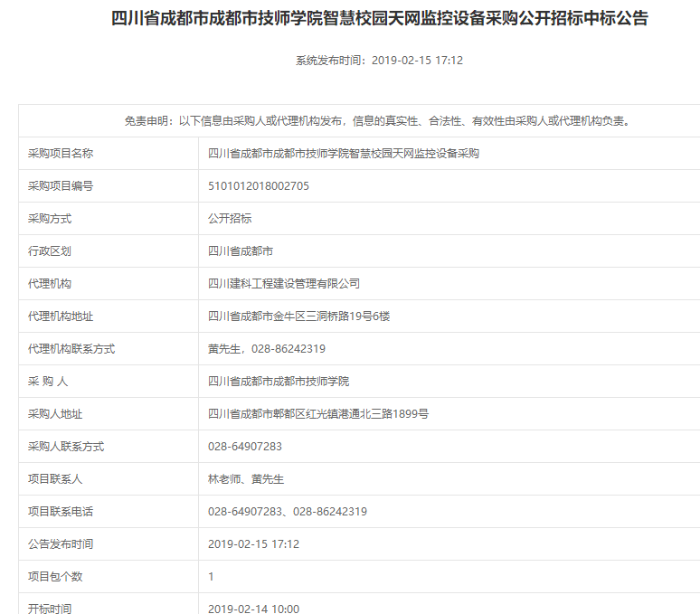Viewport: 700px width, 614px height.
Task: Click the announcement title heading at top
Action: click(x=379, y=18)
